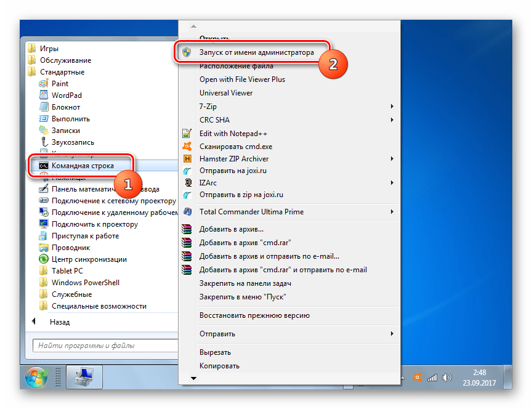Viewport: 532px width, 409px height.
Task: Click the Avast icon beside Сканировать cmd.exe
Action: point(187,146)
